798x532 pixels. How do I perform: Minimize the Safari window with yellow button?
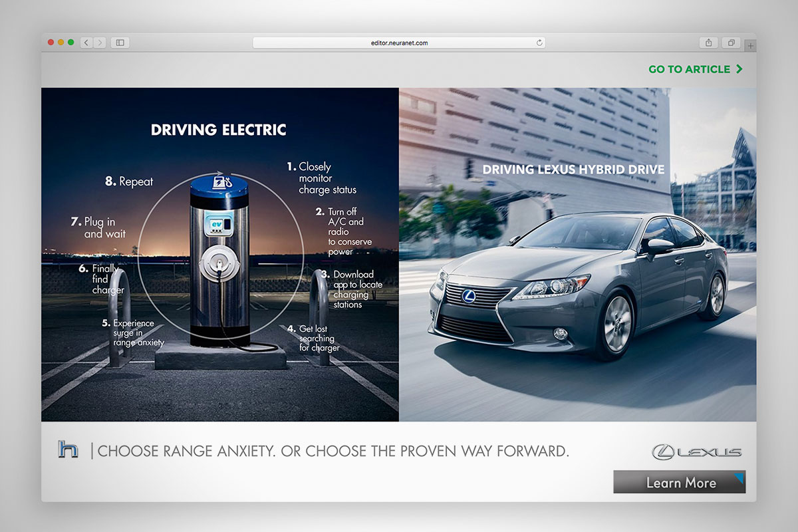point(61,43)
